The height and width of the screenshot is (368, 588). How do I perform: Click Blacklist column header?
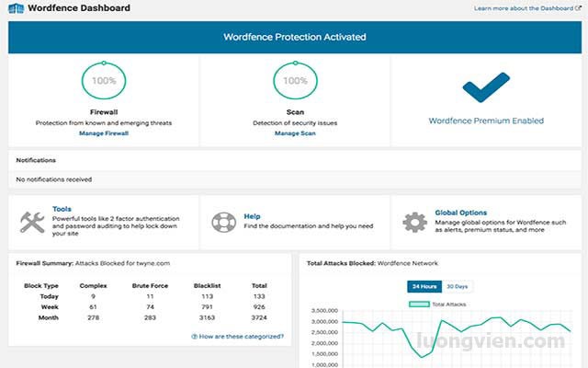(207, 286)
